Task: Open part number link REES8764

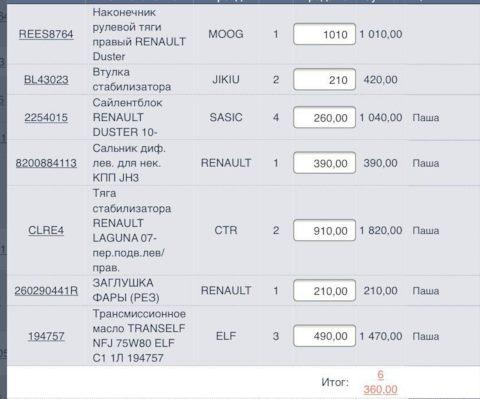Action: [46, 34]
